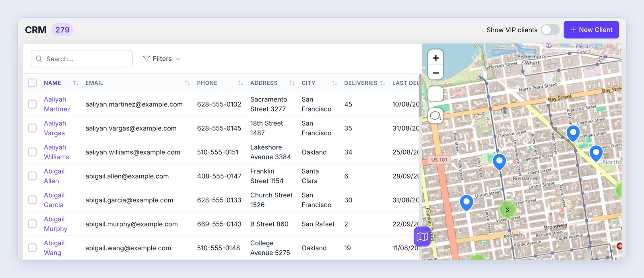The height and width of the screenshot is (278, 644).
Task: Click email abigail.allen@example.com
Action: tap(127, 176)
